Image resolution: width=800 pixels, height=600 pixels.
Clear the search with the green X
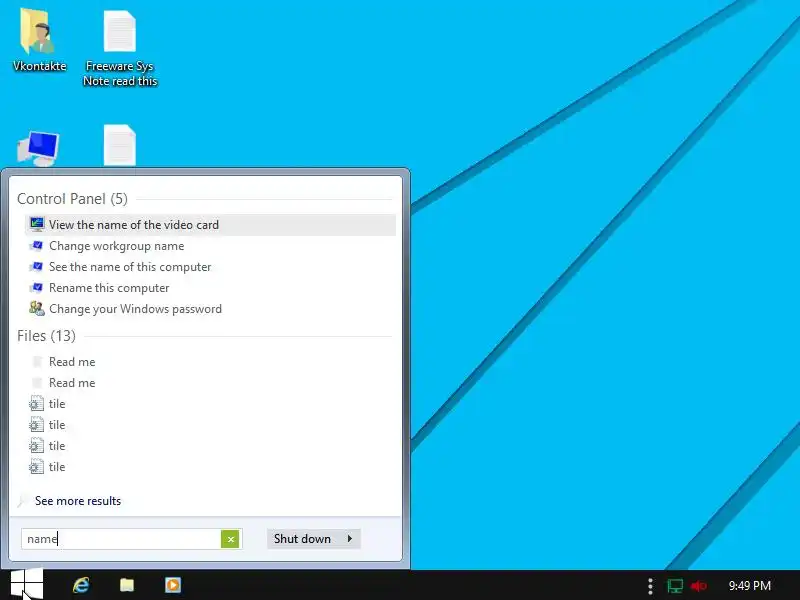coord(230,539)
